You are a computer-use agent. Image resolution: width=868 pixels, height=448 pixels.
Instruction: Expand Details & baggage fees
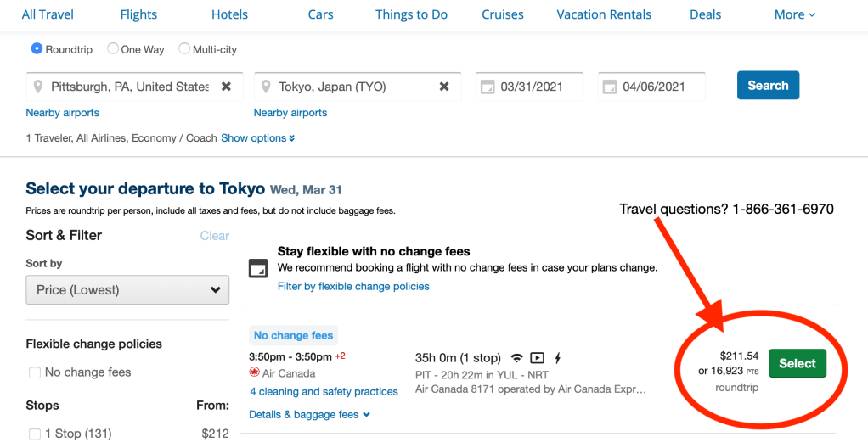(309, 415)
